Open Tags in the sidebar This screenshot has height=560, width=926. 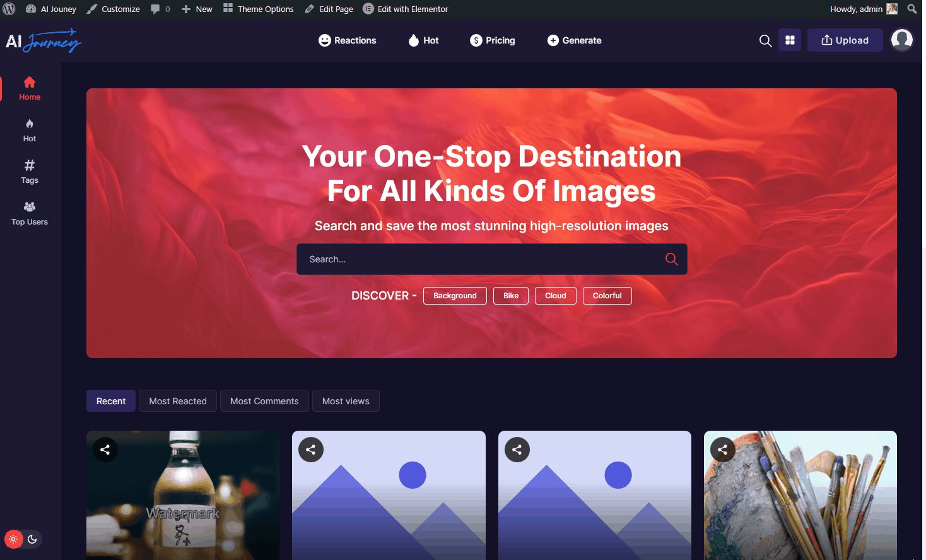click(x=30, y=172)
